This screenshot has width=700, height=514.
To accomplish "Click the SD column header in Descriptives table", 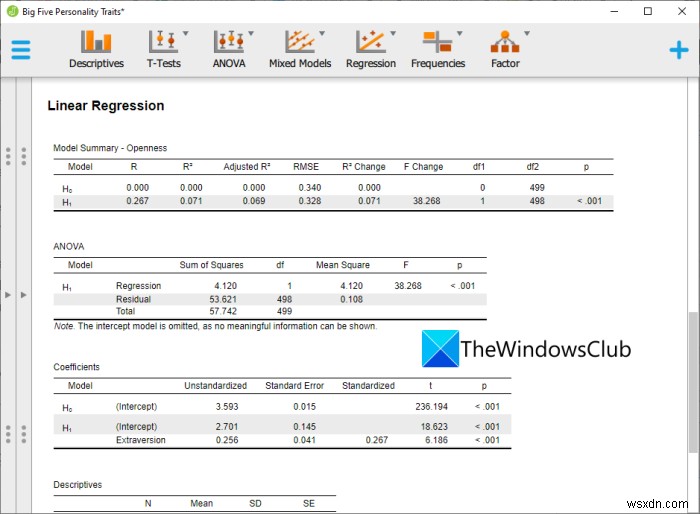I will click(255, 503).
